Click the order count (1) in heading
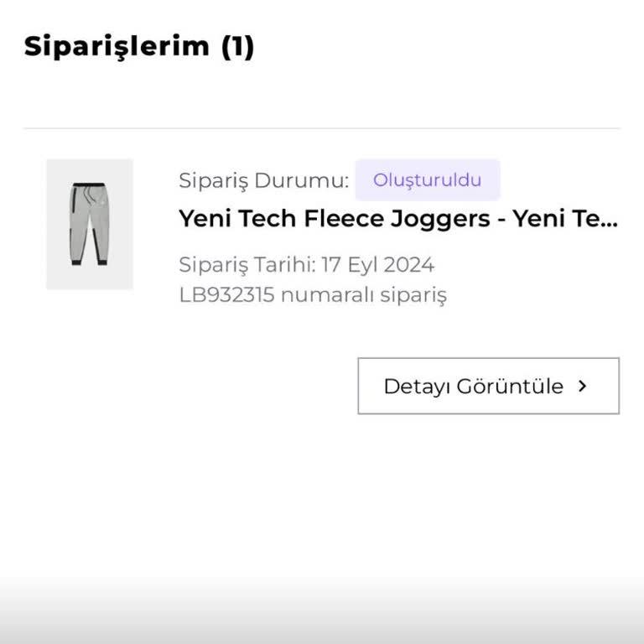644x644 pixels. pyautogui.click(x=237, y=46)
